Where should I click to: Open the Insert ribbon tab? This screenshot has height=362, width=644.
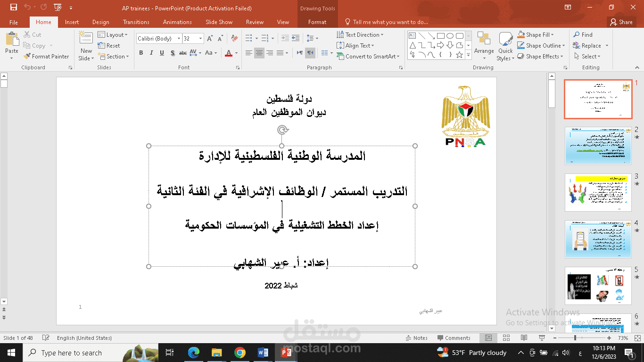[x=72, y=22]
